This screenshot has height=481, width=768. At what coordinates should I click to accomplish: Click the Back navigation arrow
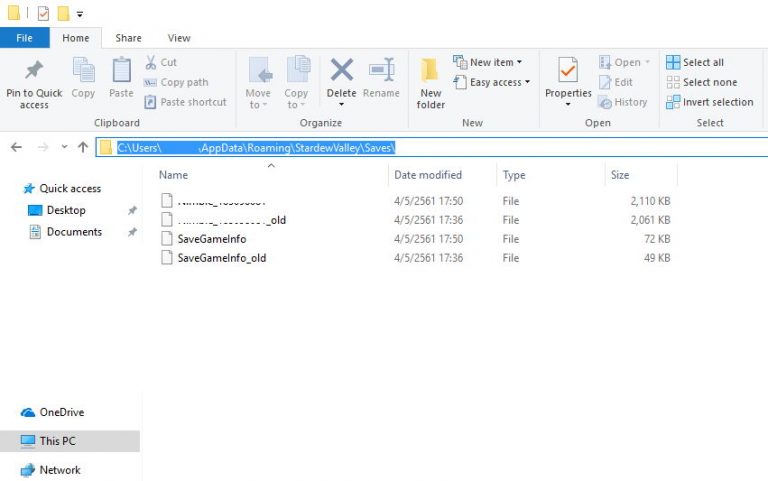pyautogui.click(x=16, y=147)
